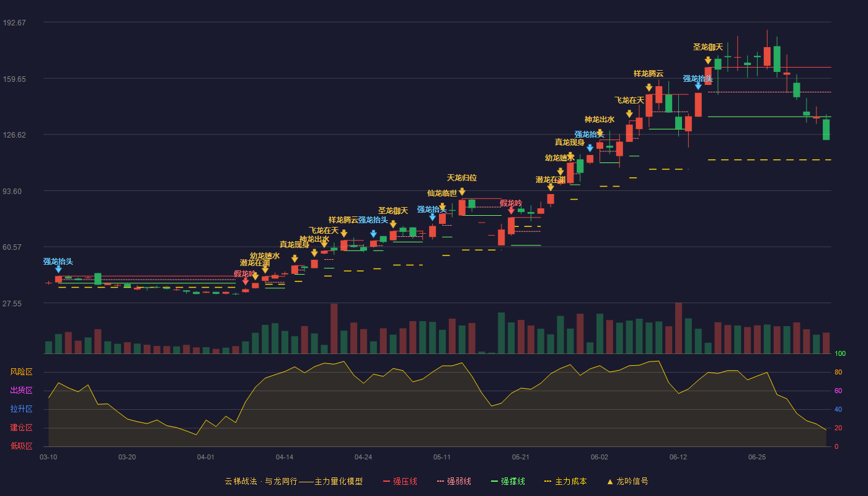The width and height of the screenshot is (868, 496).
Task: Click the orange 80 indicator scale value
Action: click(x=838, y=373)
